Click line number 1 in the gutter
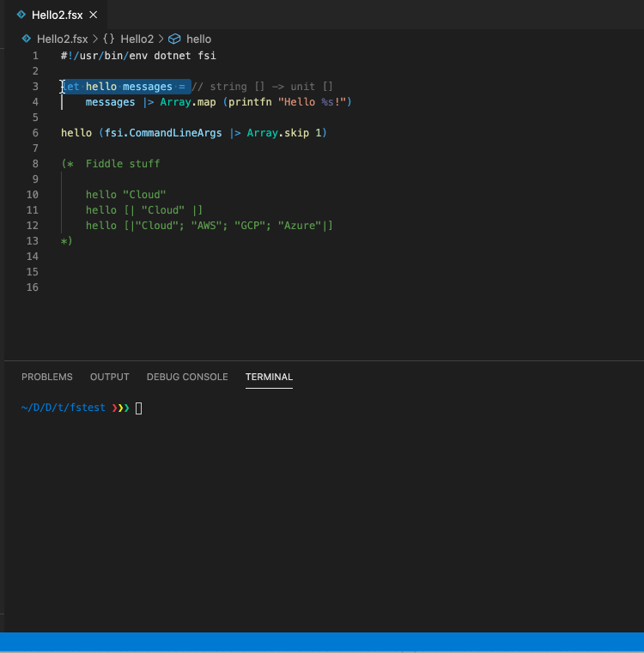 [35, 56]
